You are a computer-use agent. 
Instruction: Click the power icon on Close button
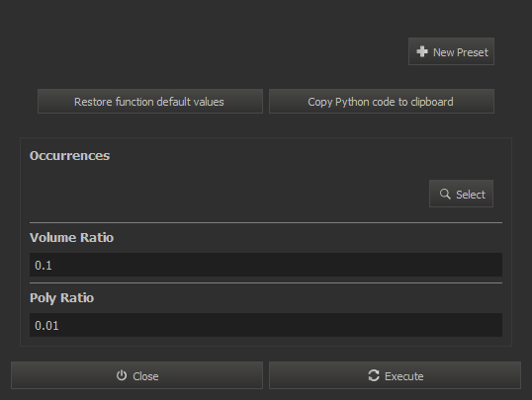122,375
